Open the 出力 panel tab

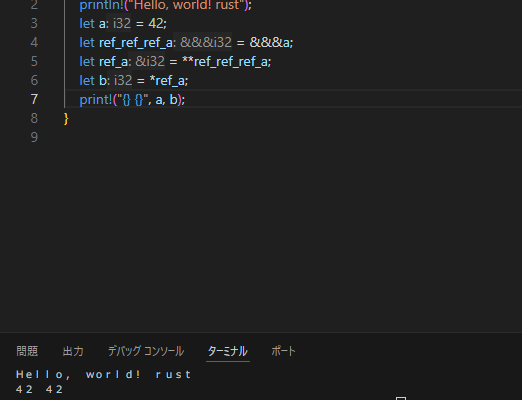pyautogui.click(x=73, y=351)
